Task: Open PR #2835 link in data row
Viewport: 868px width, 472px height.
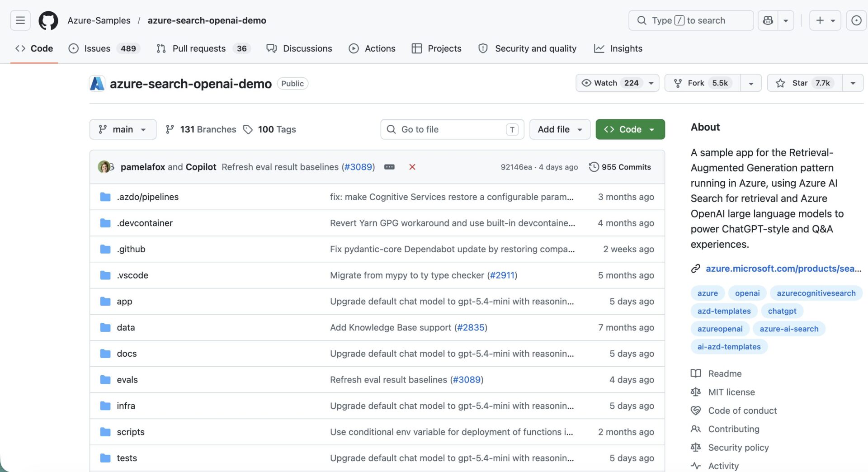Action: coord(471,327)
